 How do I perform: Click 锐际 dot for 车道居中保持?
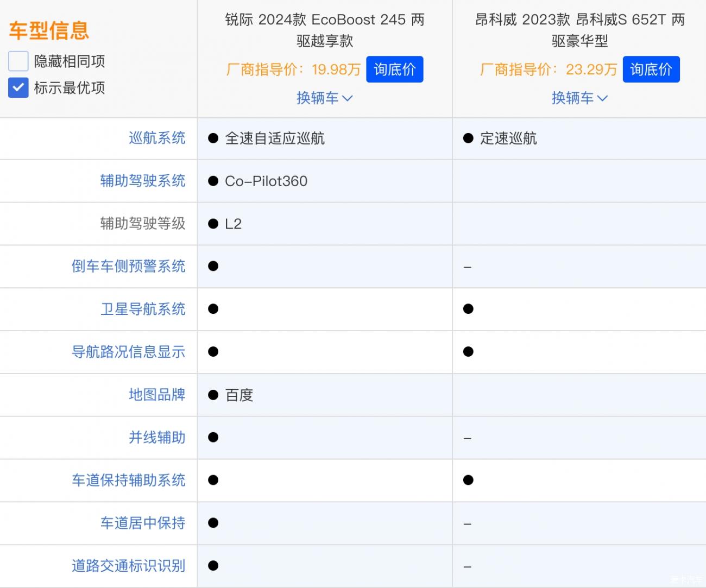tap(213, 523)
